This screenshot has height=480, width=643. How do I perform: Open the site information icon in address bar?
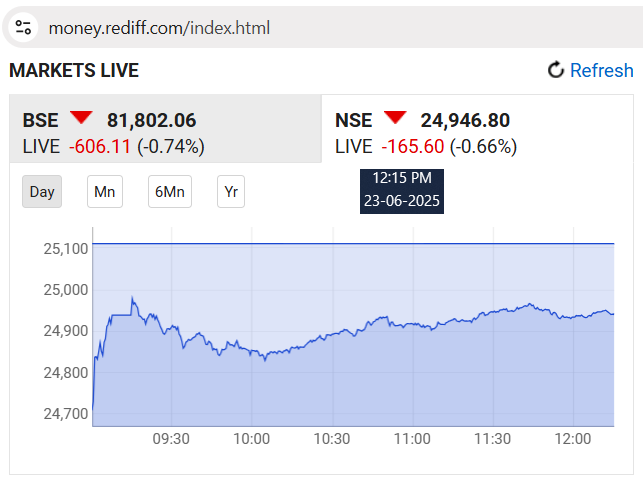(x=23, y=28)
